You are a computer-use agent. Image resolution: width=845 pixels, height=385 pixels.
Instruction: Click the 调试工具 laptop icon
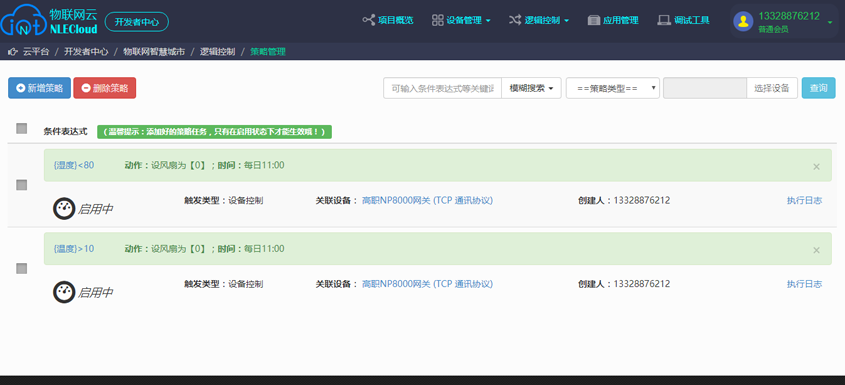(663, 20)
